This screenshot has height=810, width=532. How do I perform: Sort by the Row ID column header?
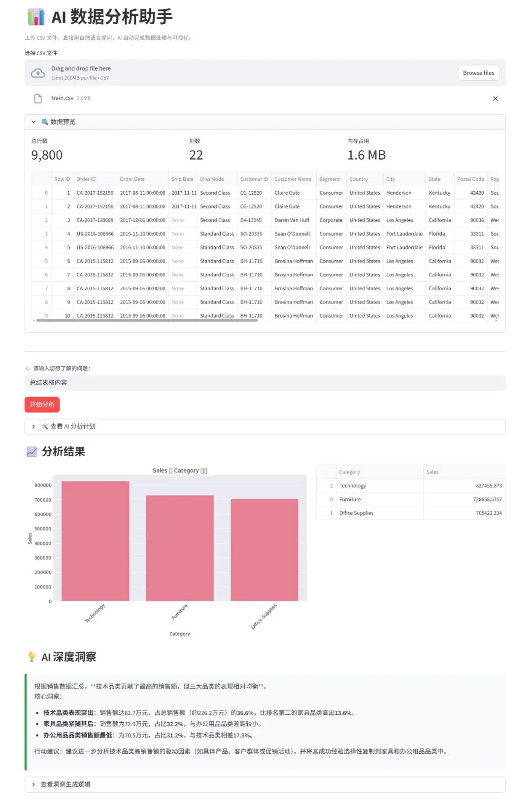coord(62,179)
